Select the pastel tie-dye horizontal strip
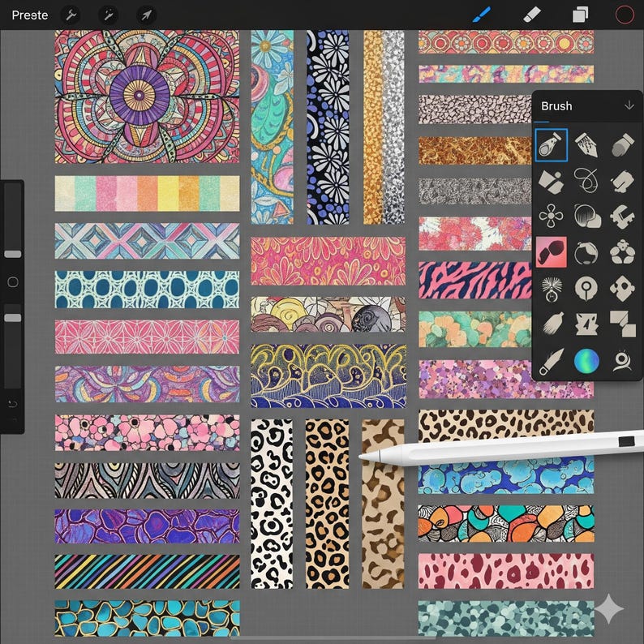 pyautogui.click(x=506, y=74)
